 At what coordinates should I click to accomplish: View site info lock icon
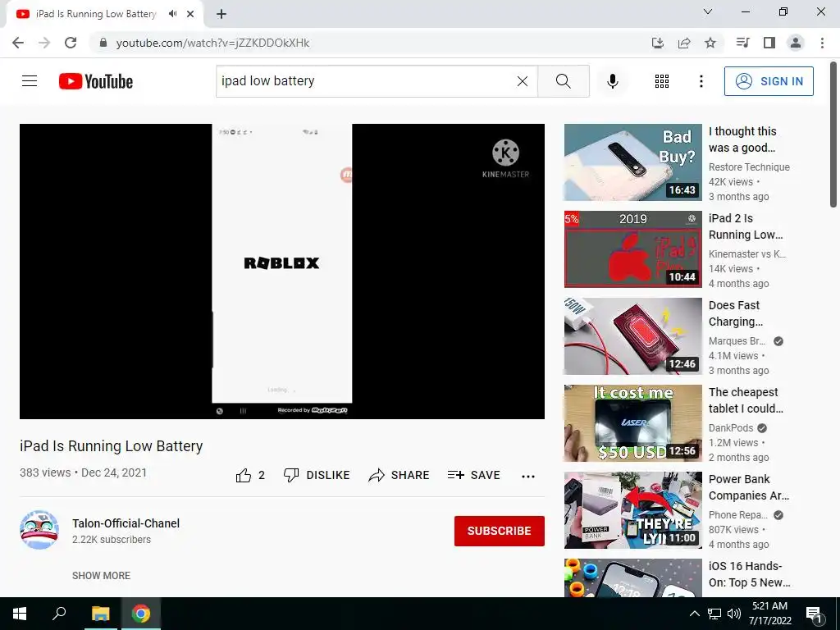[103, 43]
